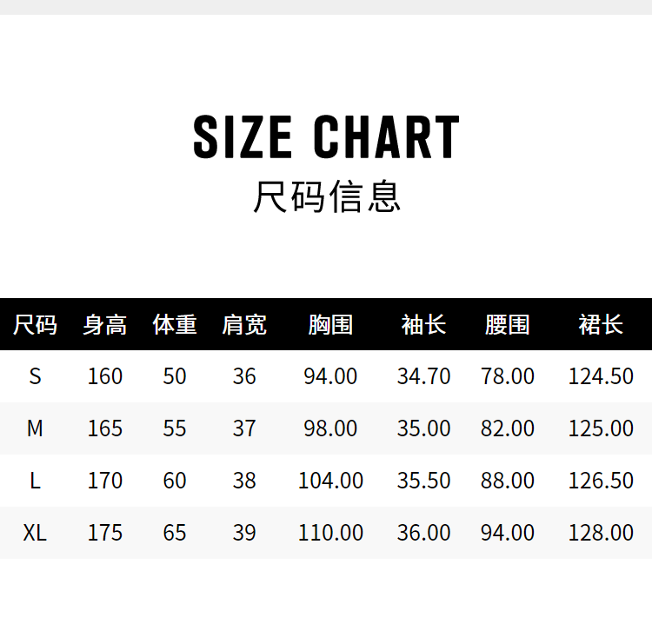Select the S size row label
The image size is (652, 644).
click(35, 376)
